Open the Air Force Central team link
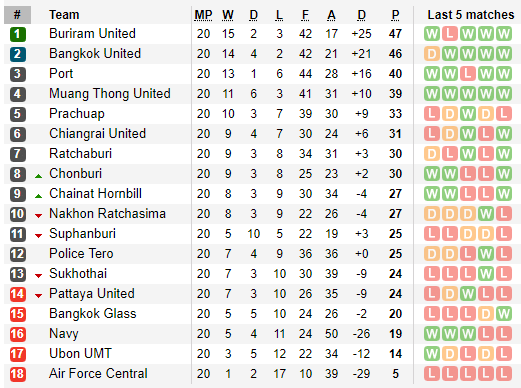This screenshot has width=521, height=388. click(98, 374)
